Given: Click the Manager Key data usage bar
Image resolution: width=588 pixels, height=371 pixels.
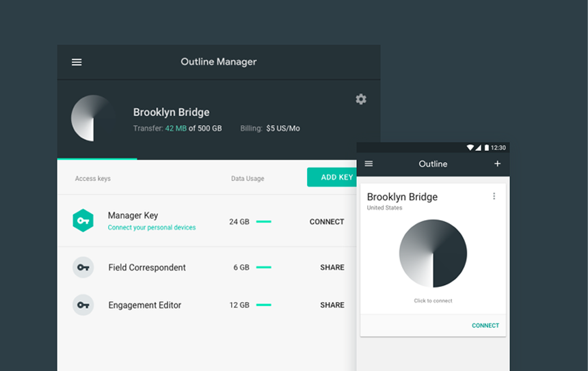Looking at the screenshot, I should pyautogui.click(x=263, y=221).
